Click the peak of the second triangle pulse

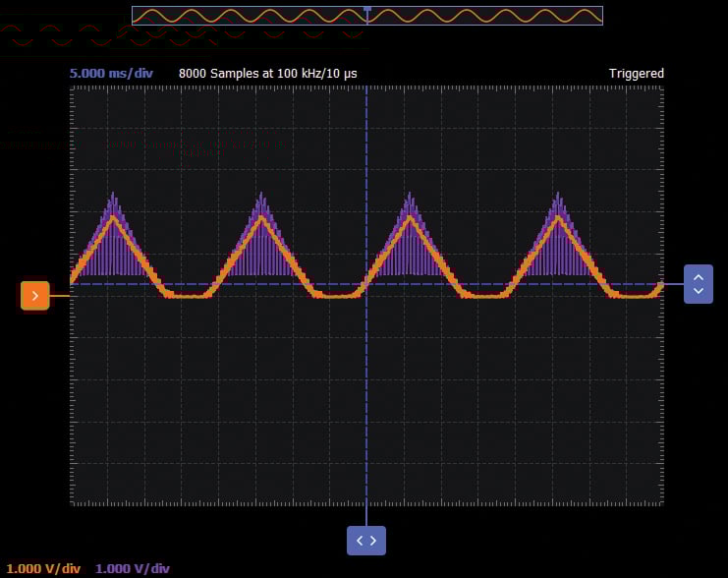pos(262,216)
